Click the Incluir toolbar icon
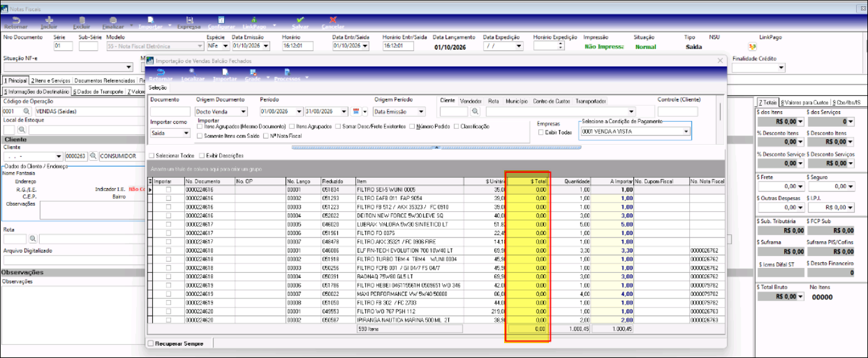This screenshot has height=358, width=868. [x=48, y=24]
